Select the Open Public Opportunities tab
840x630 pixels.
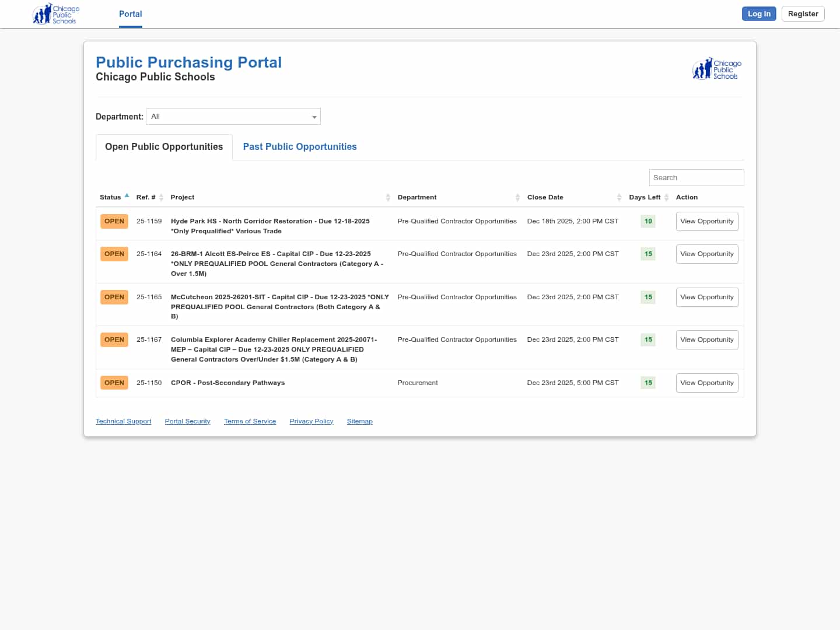(164, 147)
